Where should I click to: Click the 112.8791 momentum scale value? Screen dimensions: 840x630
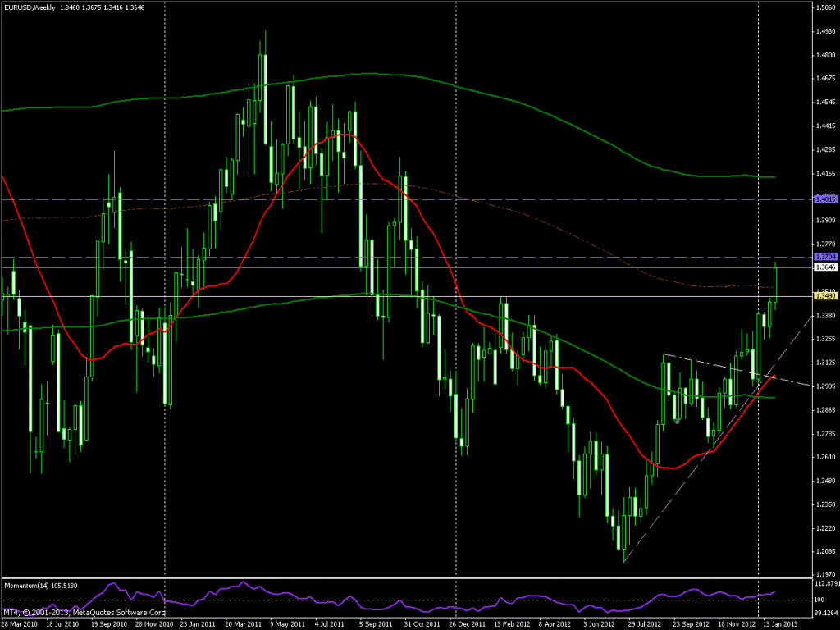click(825, 584)
